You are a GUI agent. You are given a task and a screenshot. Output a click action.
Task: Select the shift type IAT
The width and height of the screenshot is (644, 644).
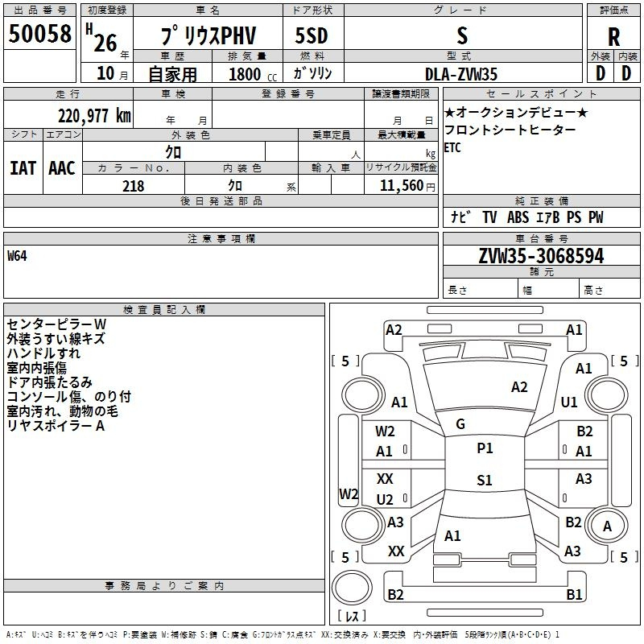click(x=23, y=168)
